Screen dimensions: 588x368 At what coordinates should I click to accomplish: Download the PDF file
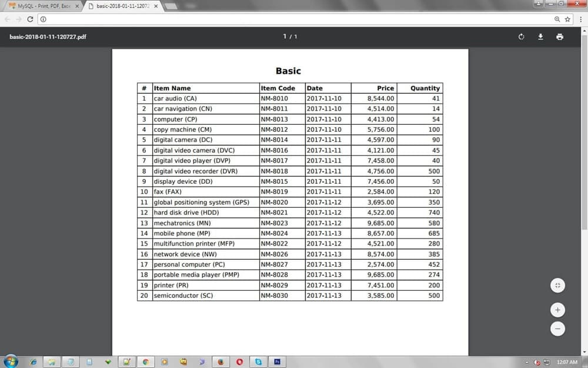540,37
